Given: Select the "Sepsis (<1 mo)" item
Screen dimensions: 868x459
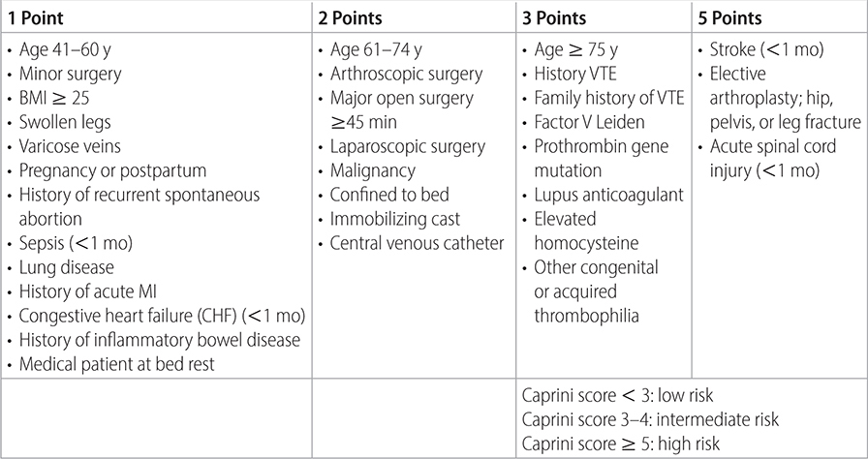Looking at the screenshot, I should coord(76,243).
